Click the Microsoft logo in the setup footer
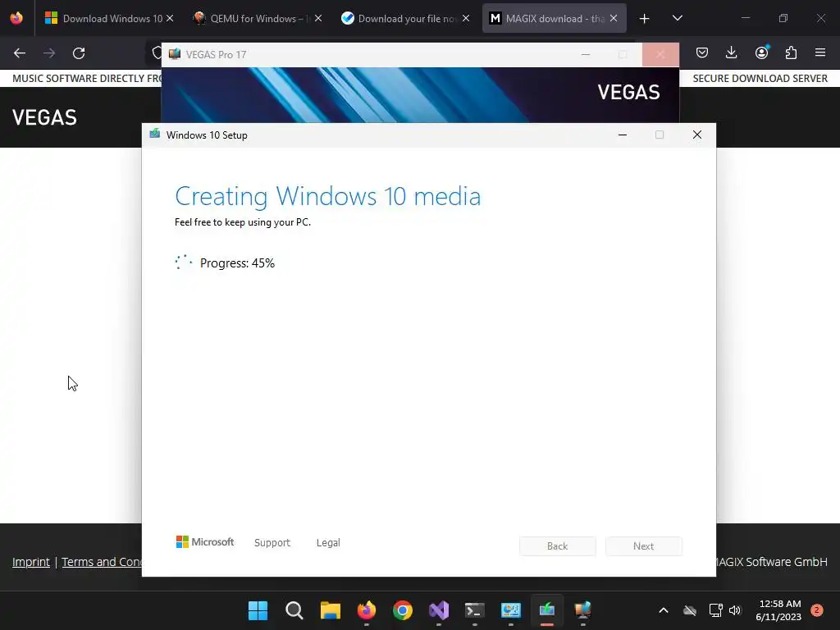840x630 pixels. 205,542
